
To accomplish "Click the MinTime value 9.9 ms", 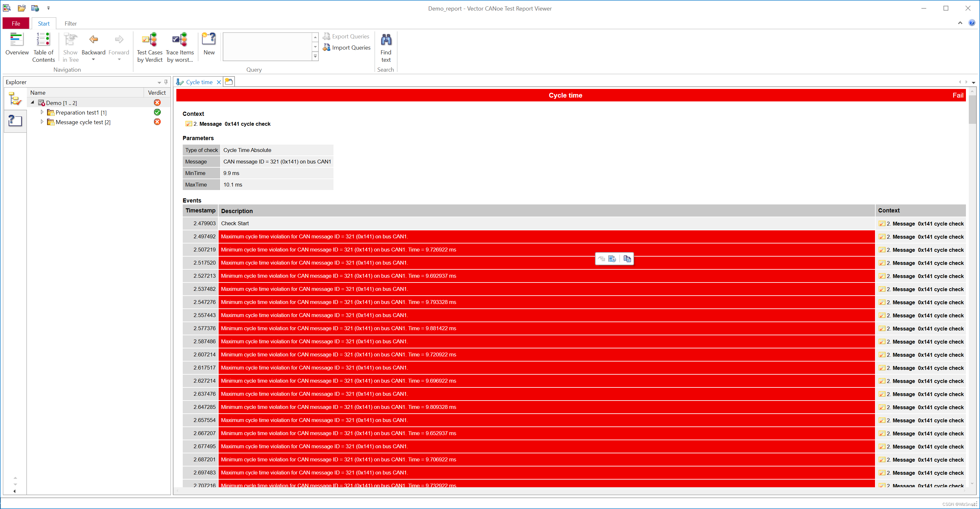I will [x=231, y=173].
